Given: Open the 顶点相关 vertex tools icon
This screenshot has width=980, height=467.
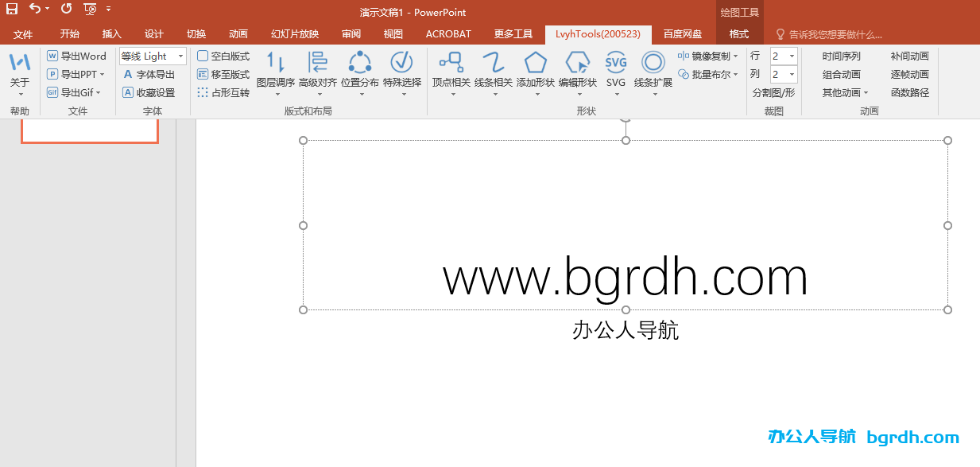Looking at the screenshot, I should (x=451, y=63).
